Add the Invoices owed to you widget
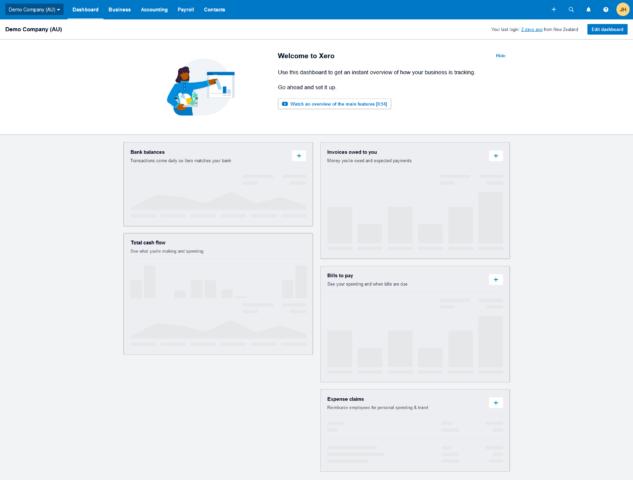The image size is (633, 480). click(496, 156)
